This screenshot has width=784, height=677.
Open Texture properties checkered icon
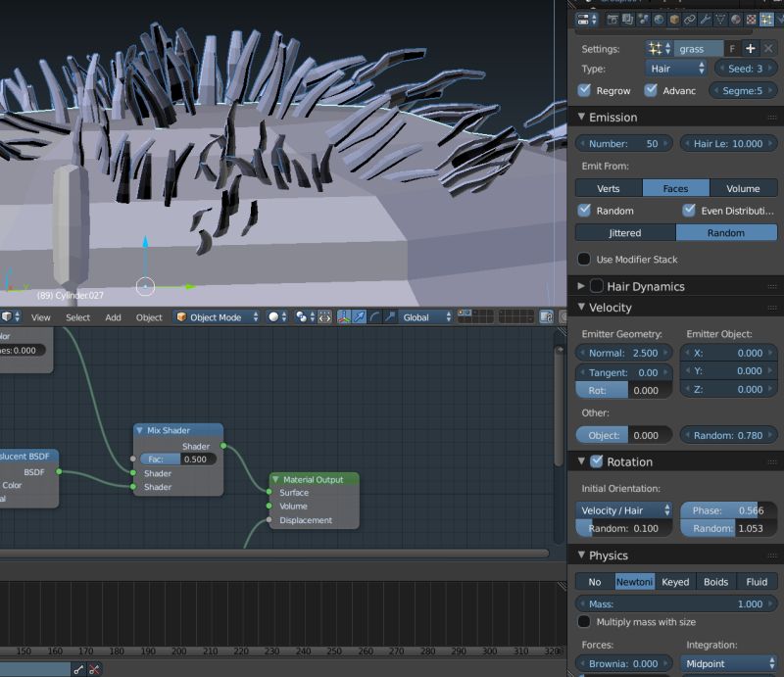[750, 20]
